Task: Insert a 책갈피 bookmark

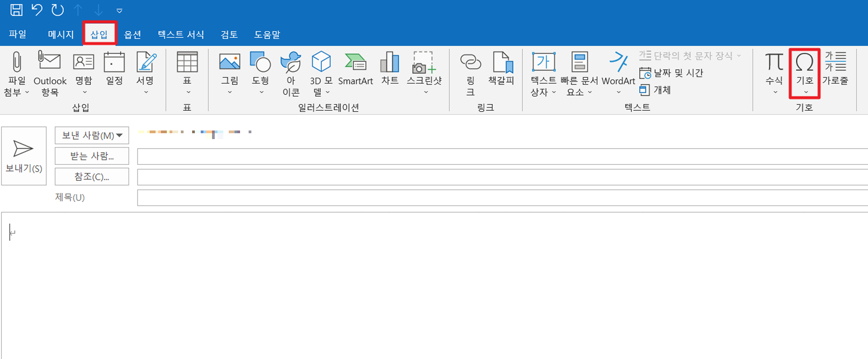Action: (501, 69)
